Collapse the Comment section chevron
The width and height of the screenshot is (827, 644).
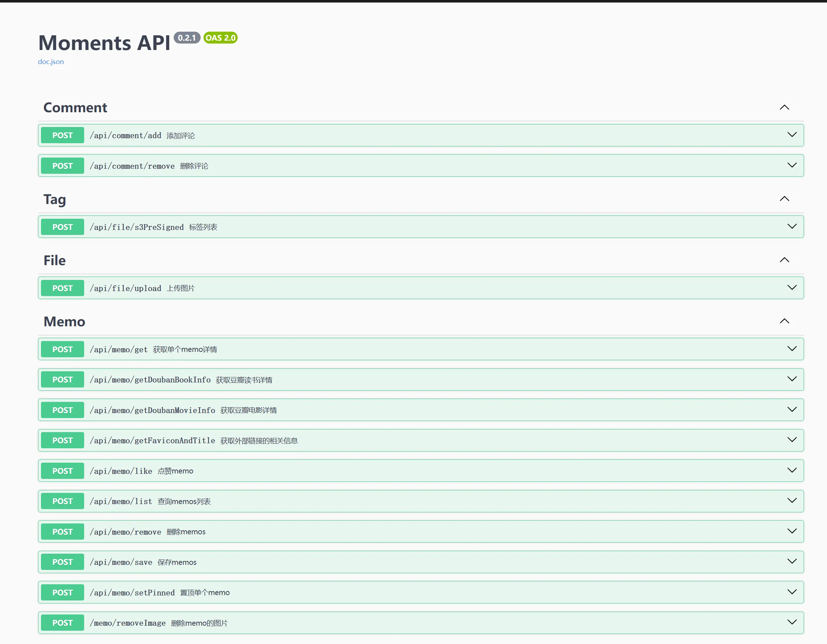[x=784, y=108]
